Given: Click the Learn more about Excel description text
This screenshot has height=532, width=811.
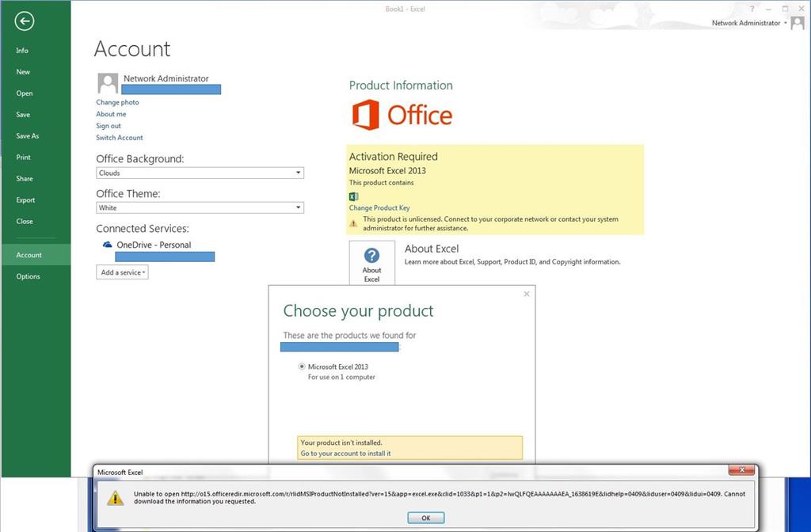Looking at the screenshot, I should pos(512,261).
